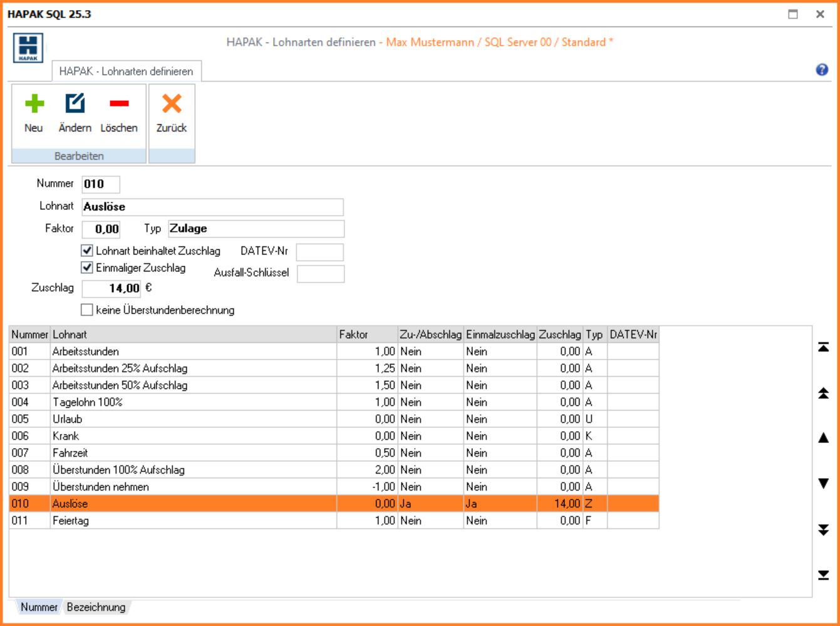Toggle Einmaliger Zuschlag checkbox
The height and width of the screenshot is (626, 840).
pyautogui.click(x=87, y=268)
